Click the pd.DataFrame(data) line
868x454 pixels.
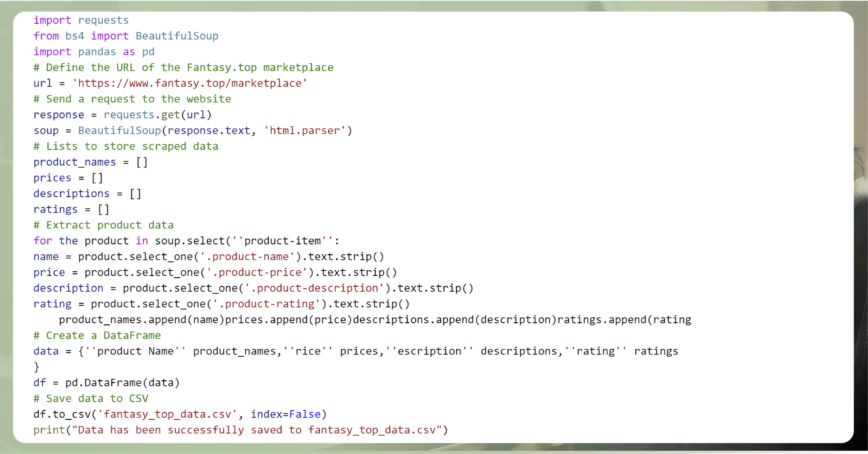[x=106, y=382]
